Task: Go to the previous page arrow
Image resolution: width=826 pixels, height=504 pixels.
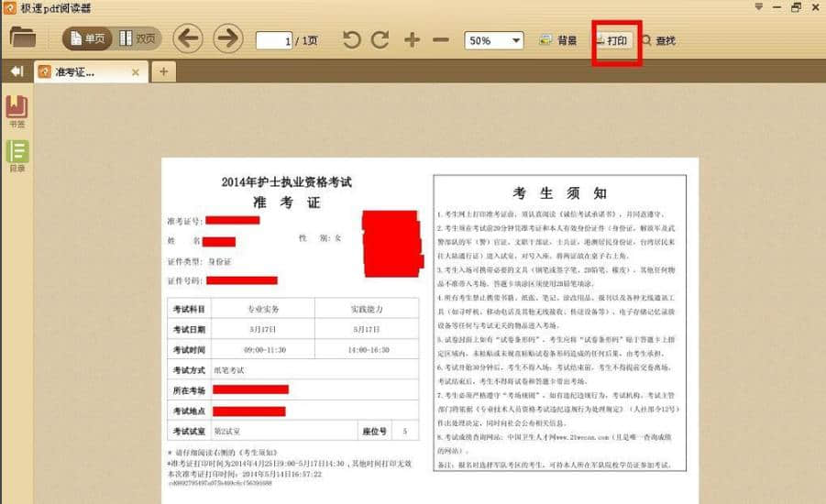Action: (188, 38)
